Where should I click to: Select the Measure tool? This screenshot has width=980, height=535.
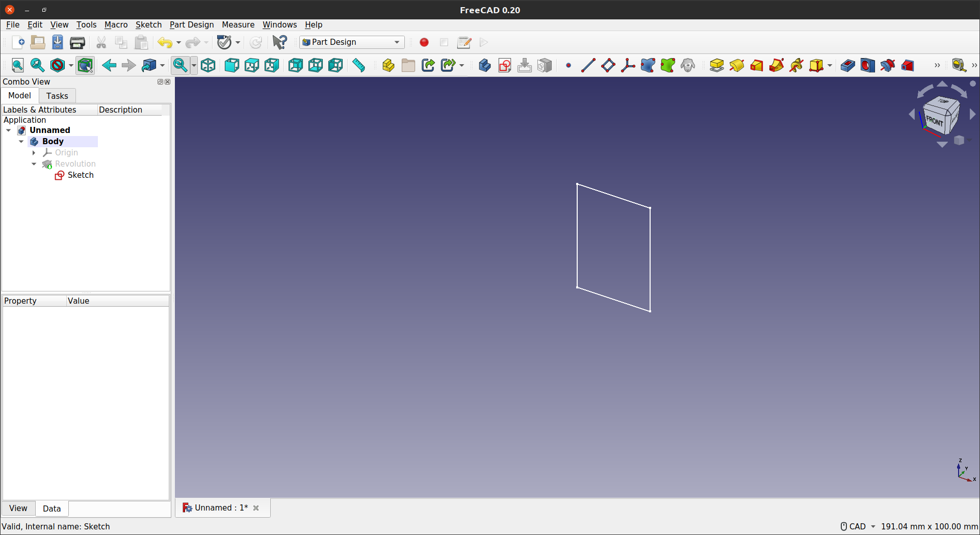pyautogui.click(x=358, y=65)
